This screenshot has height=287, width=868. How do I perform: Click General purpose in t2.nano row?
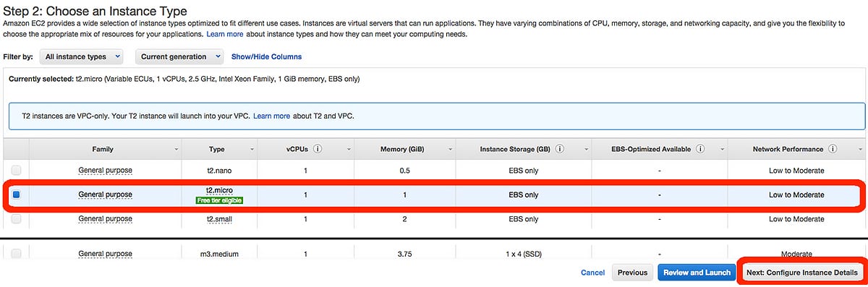pos(105,171)
